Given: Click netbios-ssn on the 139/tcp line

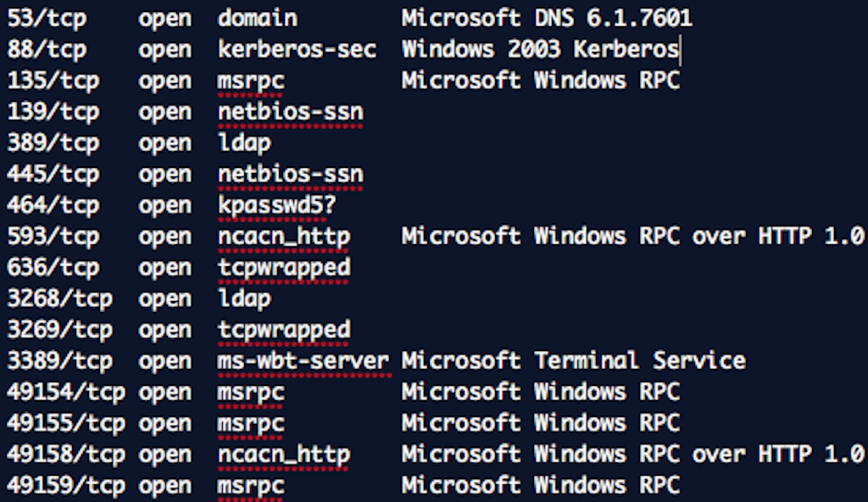Looking at the screenshot, I should pos(290,112).
